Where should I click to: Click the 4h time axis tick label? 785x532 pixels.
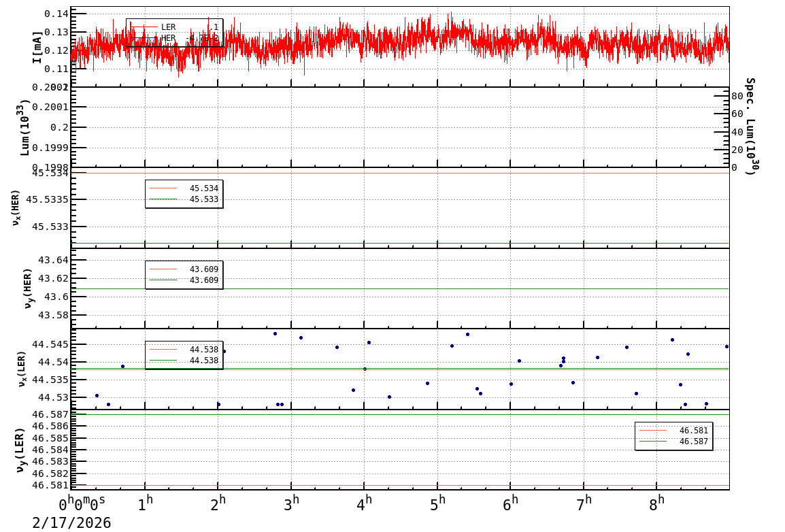(365, 504)
